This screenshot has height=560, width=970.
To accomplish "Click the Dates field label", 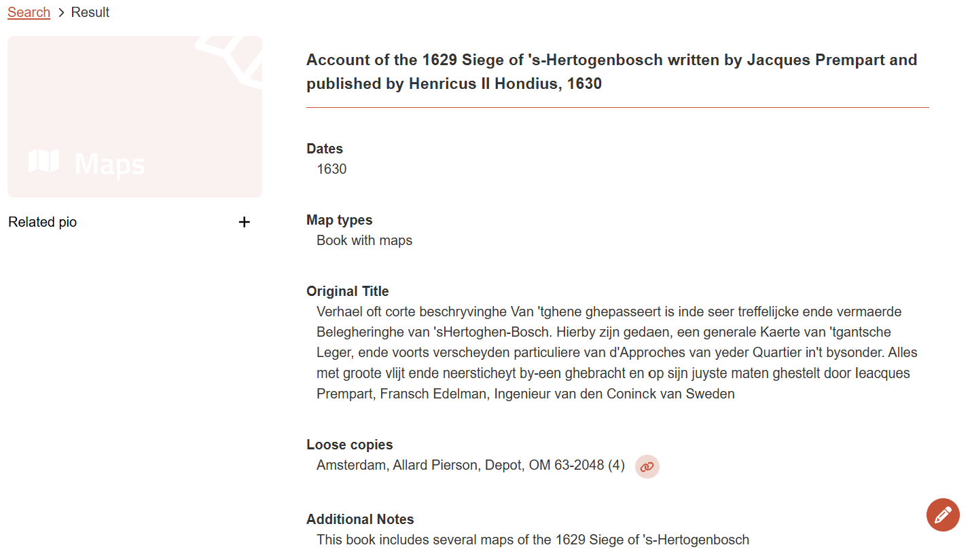I will coord(325,149).
